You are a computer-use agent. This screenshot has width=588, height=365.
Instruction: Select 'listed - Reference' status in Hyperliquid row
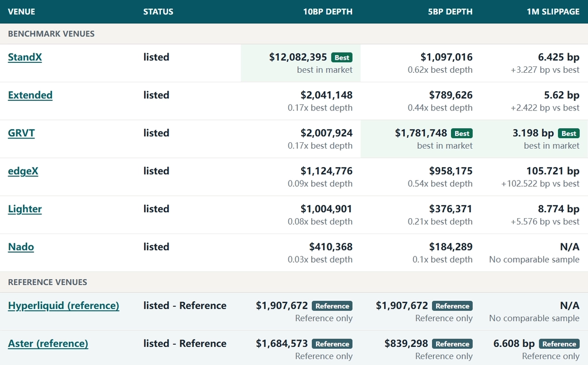pyautogui.click(x=185, y=305)
